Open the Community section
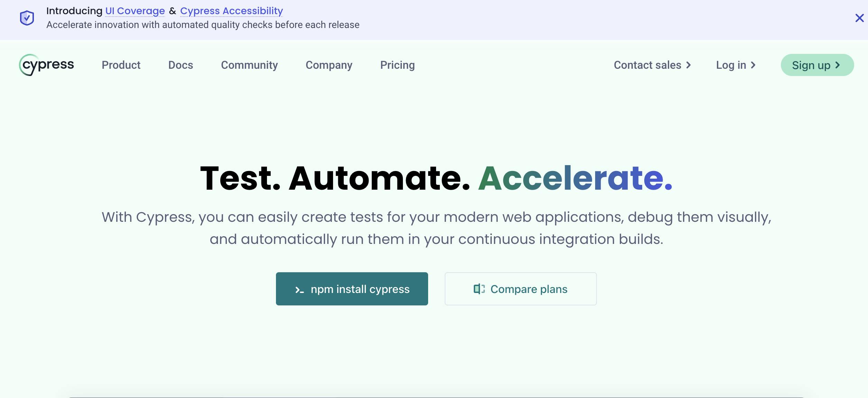The height and width of the screenshot is (398, 868). pos(249,65)
